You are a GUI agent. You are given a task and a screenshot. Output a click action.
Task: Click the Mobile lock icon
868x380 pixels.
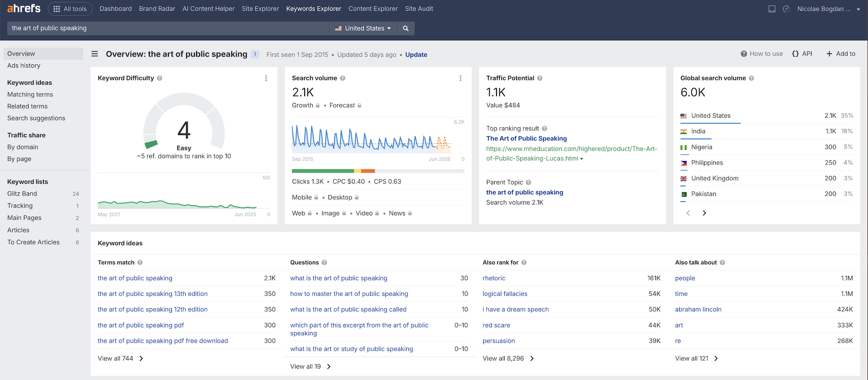click(x=316, y=198)
